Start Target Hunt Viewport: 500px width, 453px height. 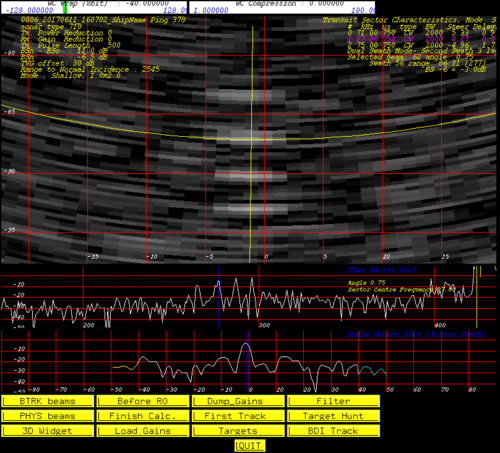(x=333, y=416)
